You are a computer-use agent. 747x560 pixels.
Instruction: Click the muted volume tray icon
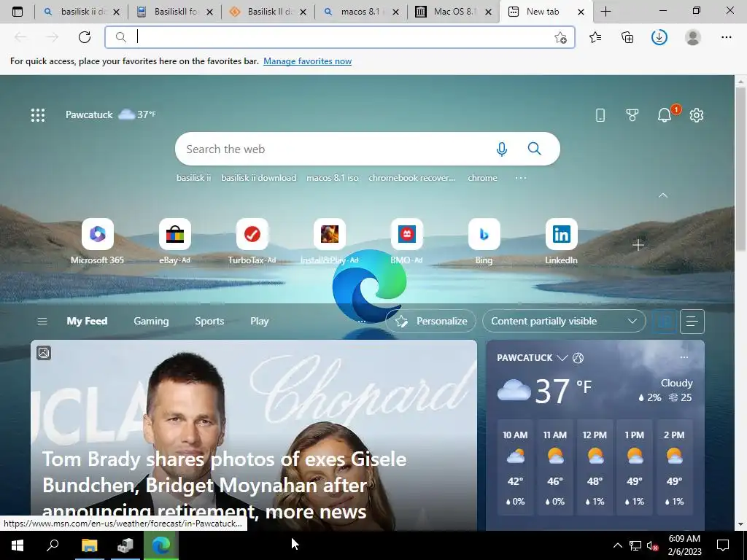[652, 545]
